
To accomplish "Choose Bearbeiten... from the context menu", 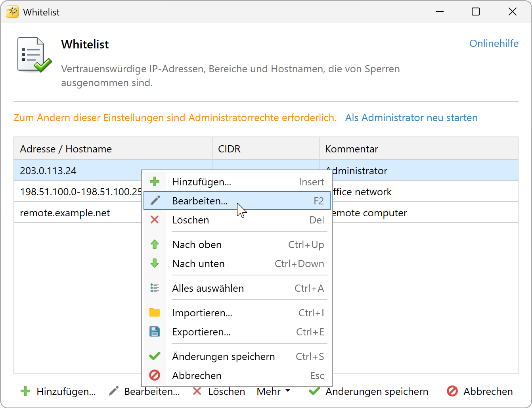I will 237,201.
